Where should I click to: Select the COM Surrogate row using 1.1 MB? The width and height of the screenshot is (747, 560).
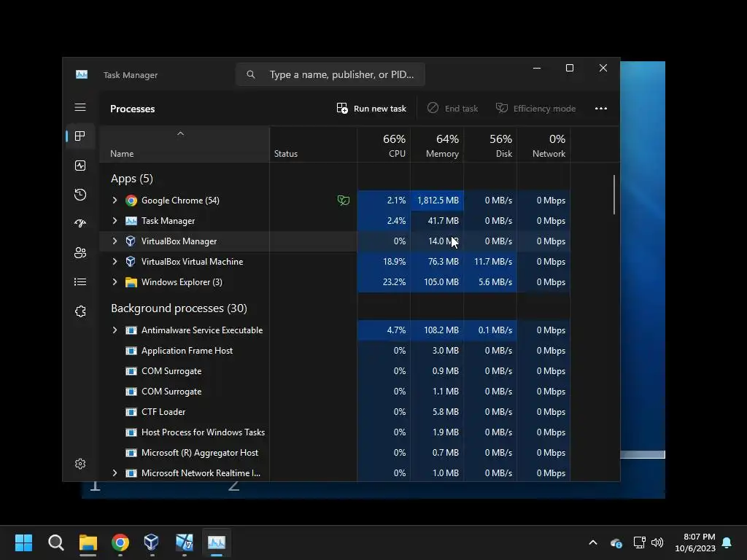pyautogui.click(x=334, y=392)
